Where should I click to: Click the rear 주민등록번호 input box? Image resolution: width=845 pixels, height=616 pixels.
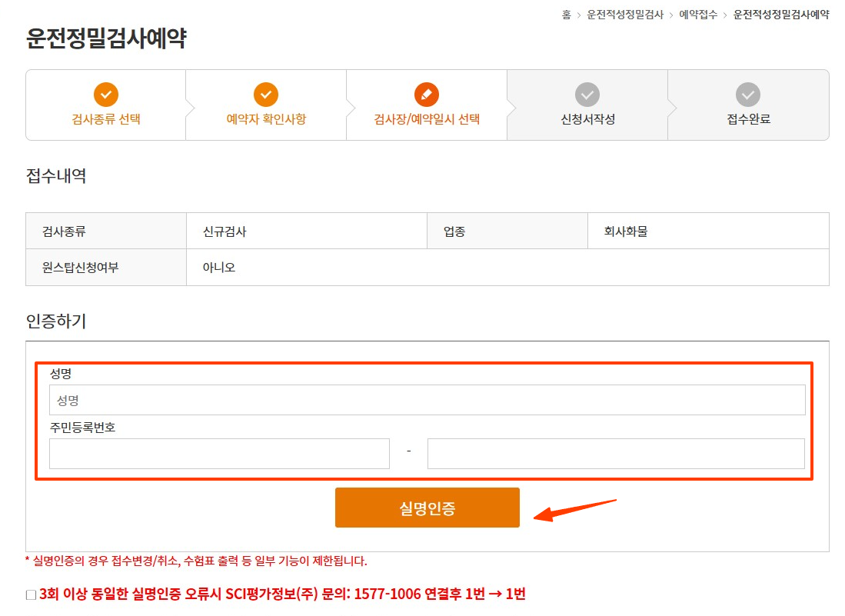(x=615, y=454)
